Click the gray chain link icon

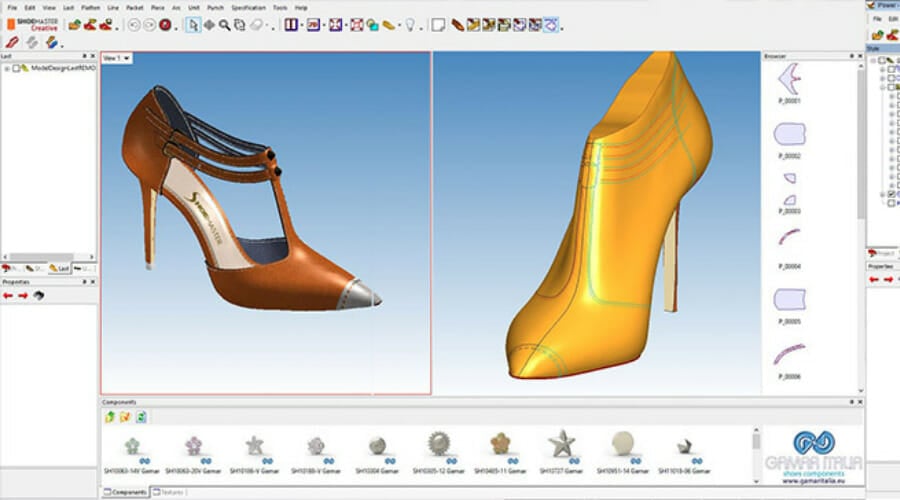[32, 42]
